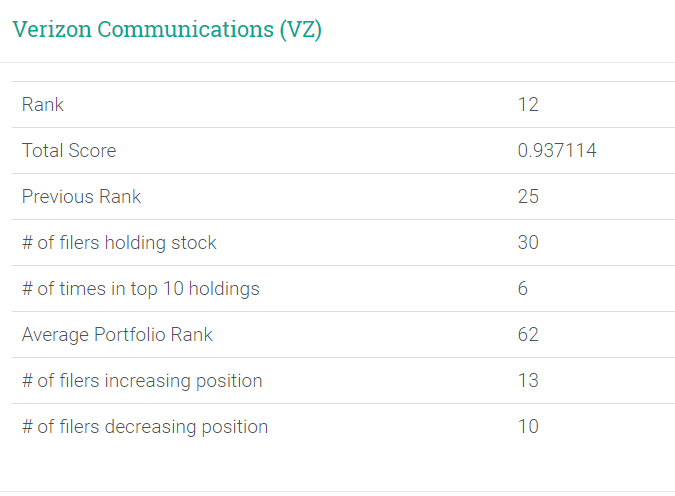Viewport: 675px width, 496px height.
Task: Select the '# of filers holding stock' label
Action: point(119,243)
